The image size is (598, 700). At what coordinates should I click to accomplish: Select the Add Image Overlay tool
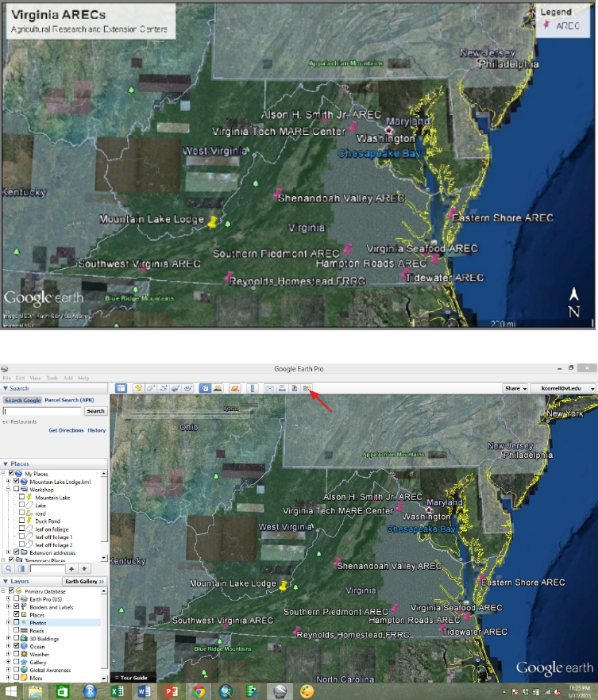176,388
